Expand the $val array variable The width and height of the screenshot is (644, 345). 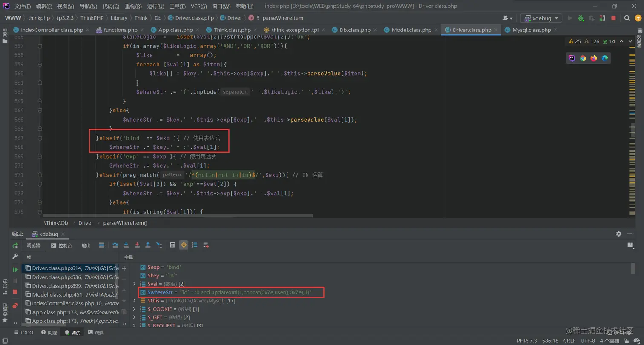pos(134,284)
